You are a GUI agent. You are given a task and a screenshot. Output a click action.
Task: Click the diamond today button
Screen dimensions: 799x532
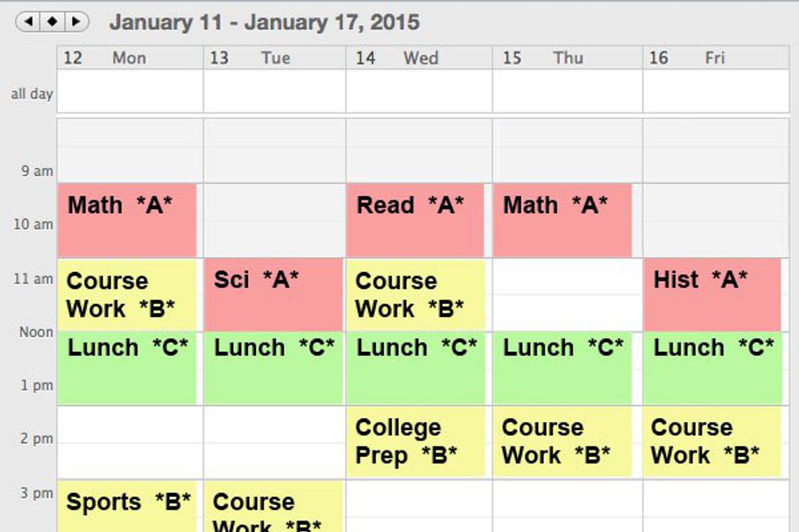pos(51,21)
